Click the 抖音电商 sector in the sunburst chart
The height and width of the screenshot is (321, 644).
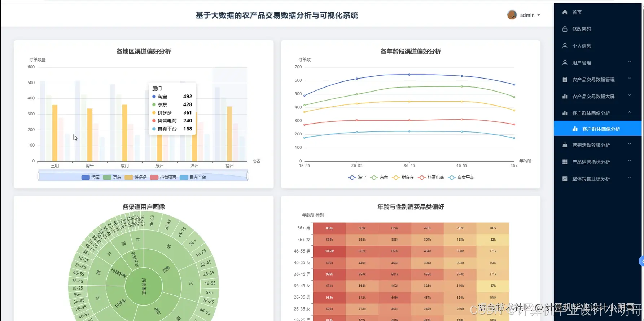click(x=118, y=273)
